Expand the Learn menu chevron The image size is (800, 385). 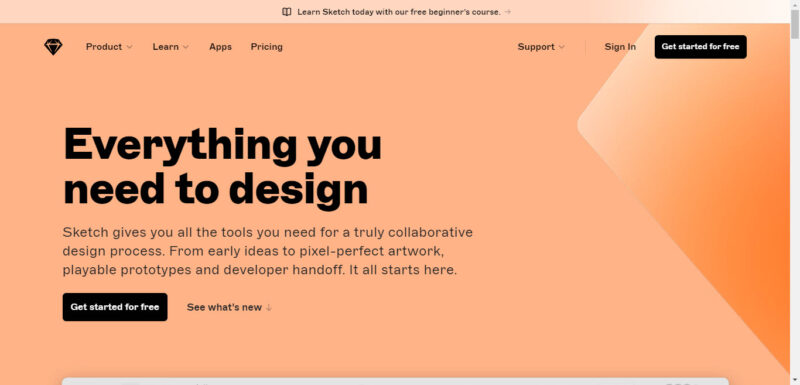pyautogui.click(x=186, y=47)
